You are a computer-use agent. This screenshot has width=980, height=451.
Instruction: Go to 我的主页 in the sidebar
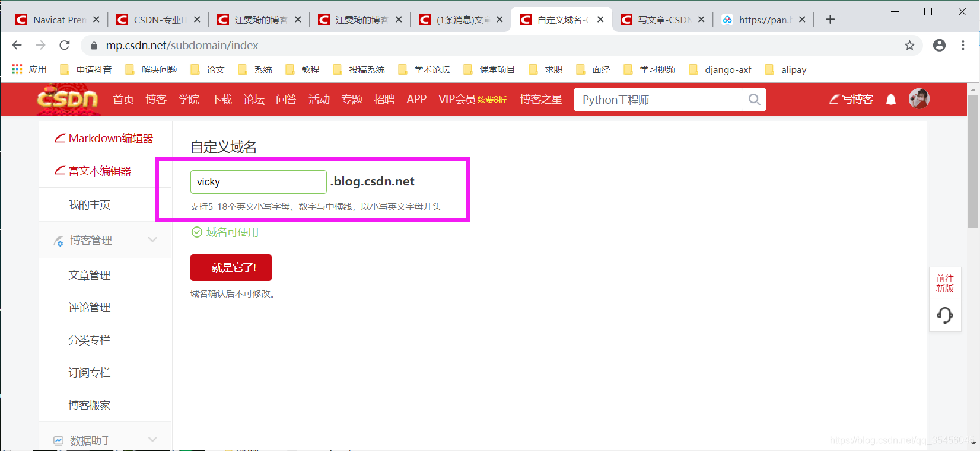click(89, 204)
